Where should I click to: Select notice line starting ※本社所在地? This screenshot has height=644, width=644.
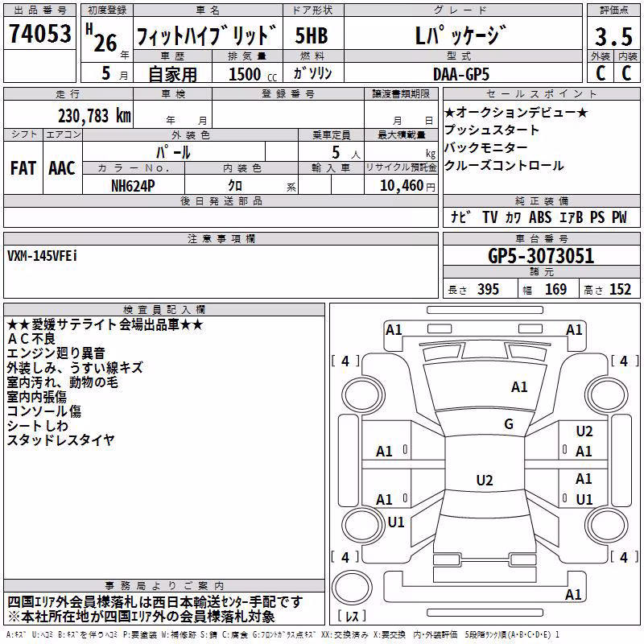[142, 617]
